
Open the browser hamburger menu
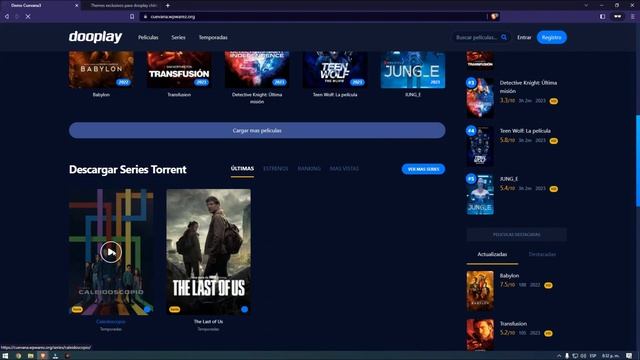pos(632,17)
